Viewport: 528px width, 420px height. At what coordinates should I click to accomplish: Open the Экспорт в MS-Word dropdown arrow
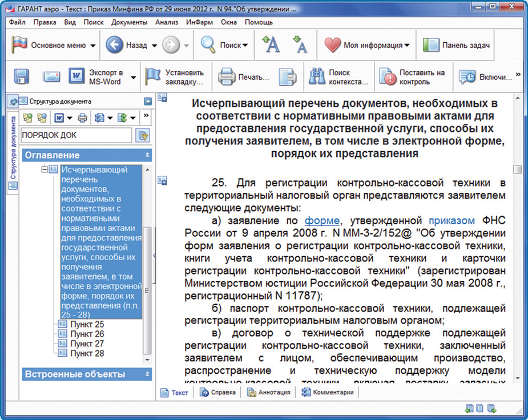tap(133, 77)
